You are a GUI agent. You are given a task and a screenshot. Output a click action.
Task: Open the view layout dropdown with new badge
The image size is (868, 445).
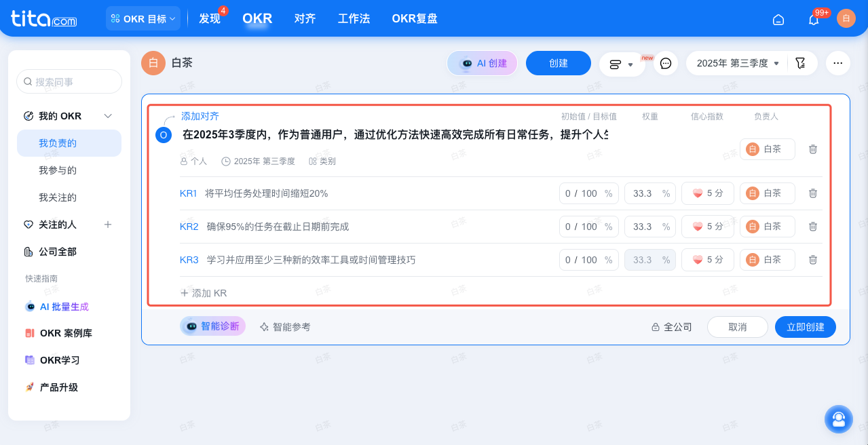[622, 62]
